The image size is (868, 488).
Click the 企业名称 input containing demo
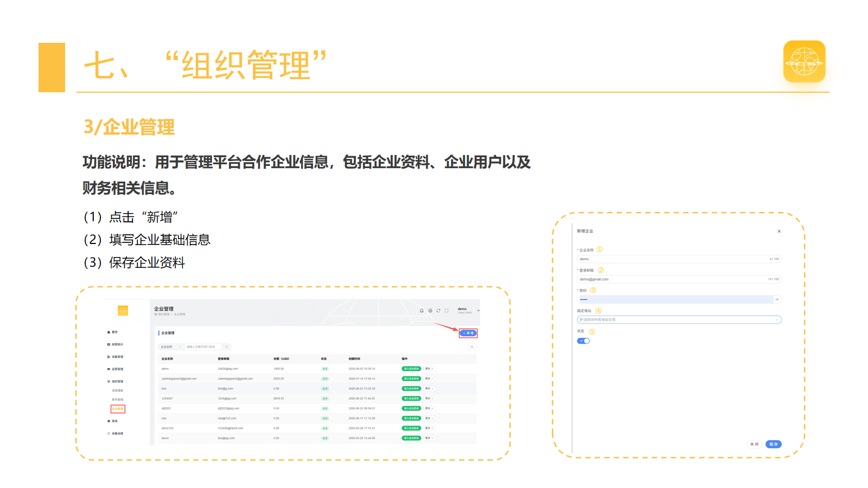click(x=679, y=259)
